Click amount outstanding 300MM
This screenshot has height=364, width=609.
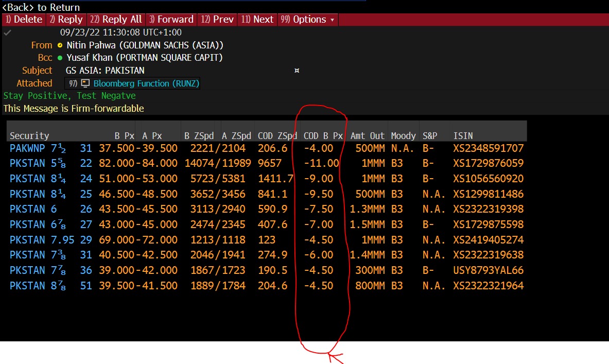tap(370, 270)
